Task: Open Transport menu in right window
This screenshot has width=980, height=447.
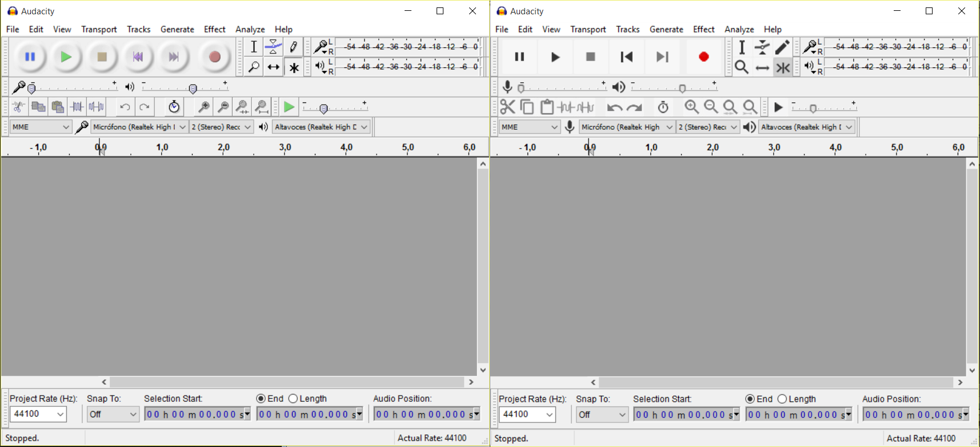Action: [588, 29]
